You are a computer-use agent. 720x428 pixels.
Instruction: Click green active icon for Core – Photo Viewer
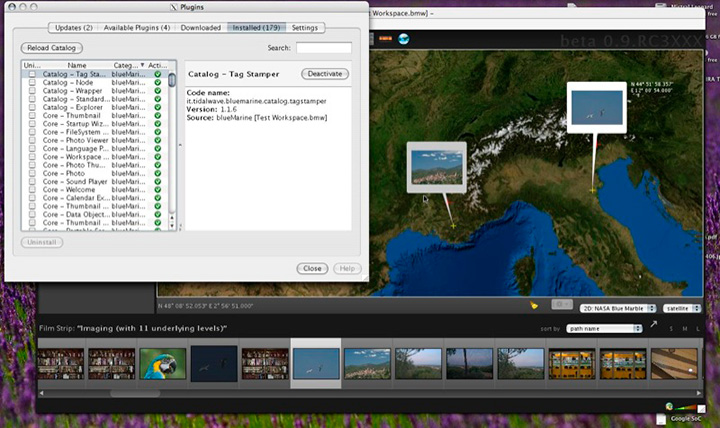tap(158, 141)
